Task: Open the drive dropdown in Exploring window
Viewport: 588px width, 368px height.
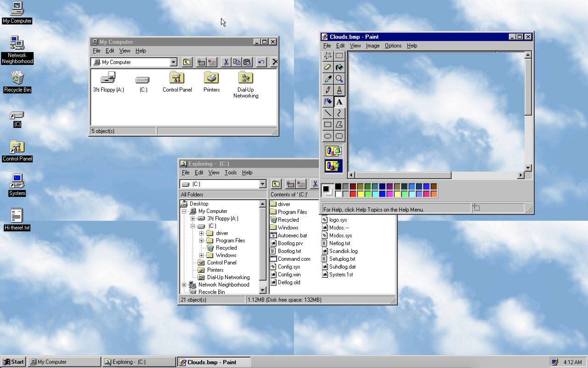Action: click(263, 184)
